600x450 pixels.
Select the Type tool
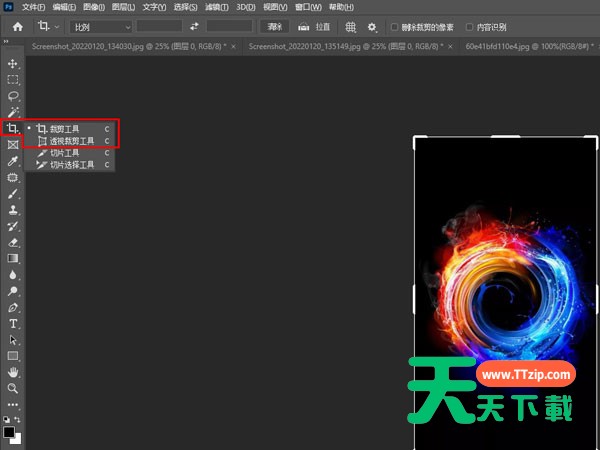[x=13, y=324]
